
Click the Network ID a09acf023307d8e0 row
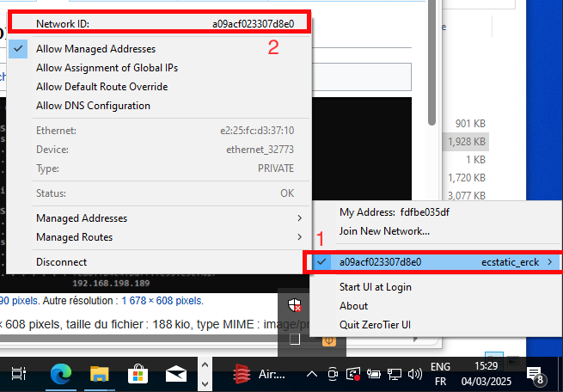pyautogui.click(x=163, y=24)
